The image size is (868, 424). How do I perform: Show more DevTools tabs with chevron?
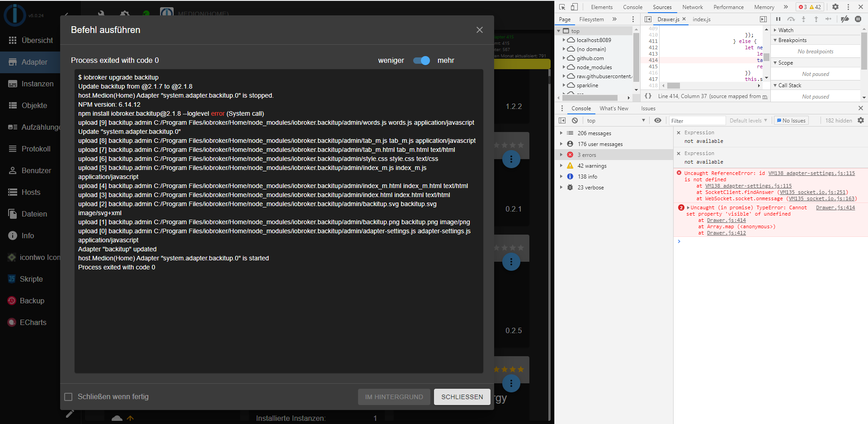[786, 7]
